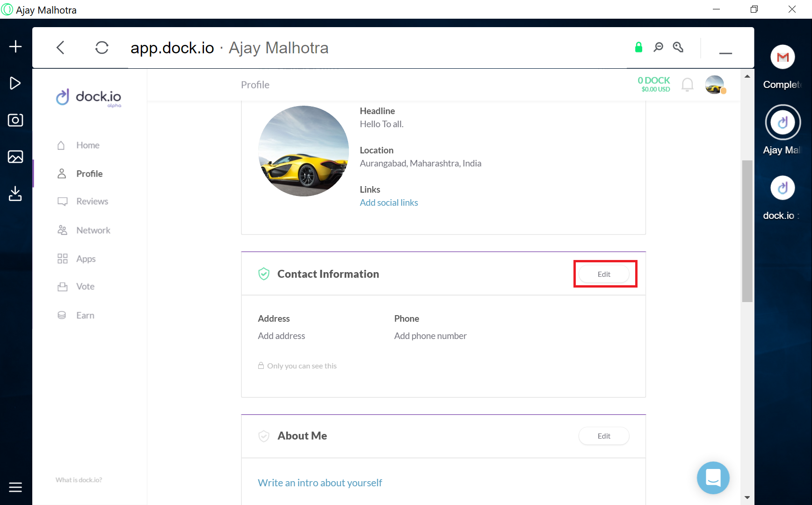
Task: Open the Earn menu item
Action: [85, 316]
